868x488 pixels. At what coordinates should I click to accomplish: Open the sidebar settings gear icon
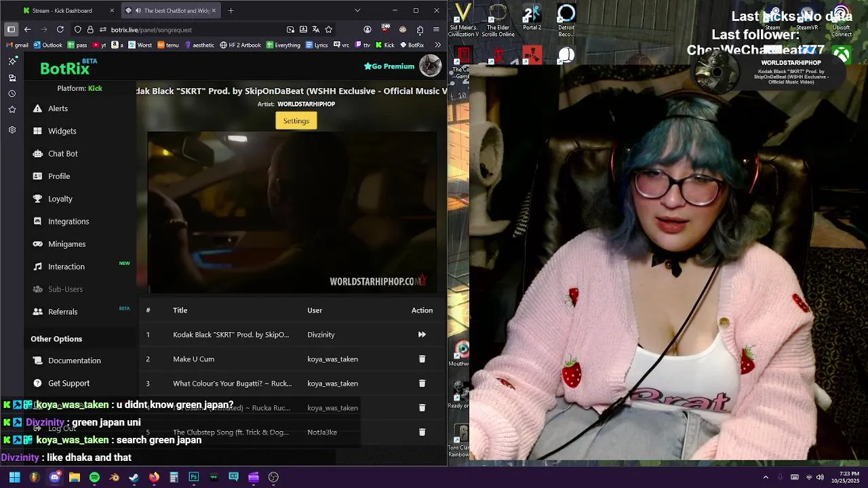12,129
